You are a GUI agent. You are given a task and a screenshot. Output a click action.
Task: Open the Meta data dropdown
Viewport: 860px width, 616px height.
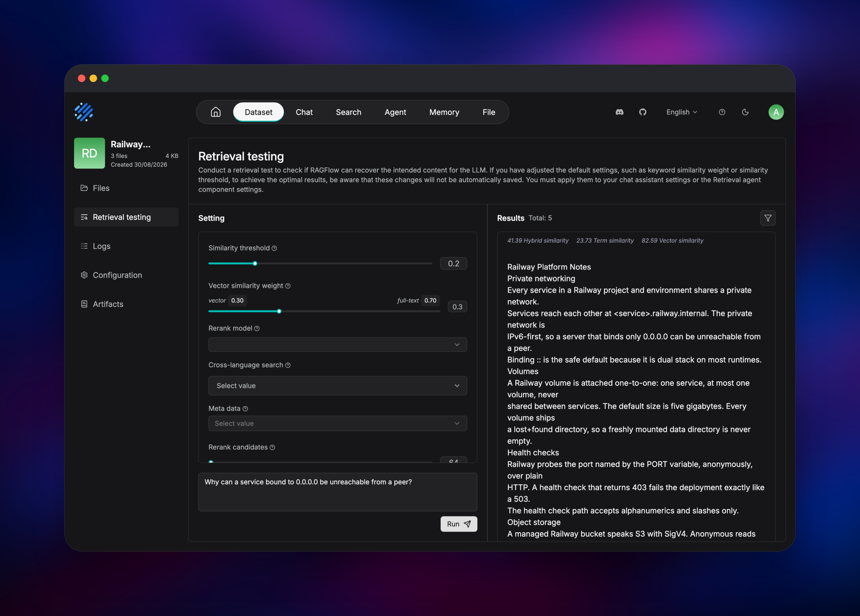click(x=338, y=423)
